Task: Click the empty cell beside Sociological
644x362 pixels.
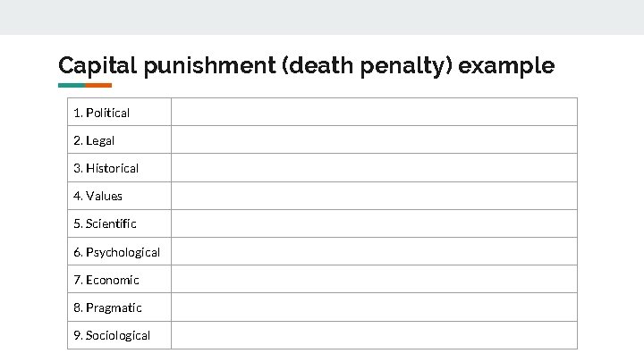Action: [x=374, y=335]
